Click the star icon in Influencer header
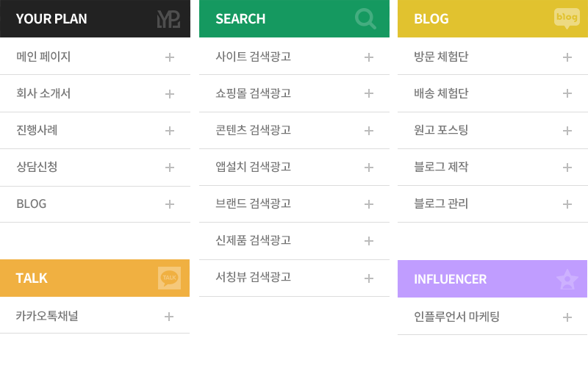Screen dimensions: 588x371 coord(567,280)
